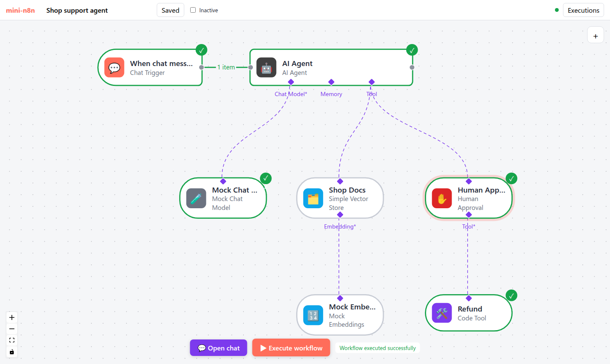This screenshot has width=610, height=364.
Task: Select the Shop Docs vector store icon
Action: click(313, 198)
